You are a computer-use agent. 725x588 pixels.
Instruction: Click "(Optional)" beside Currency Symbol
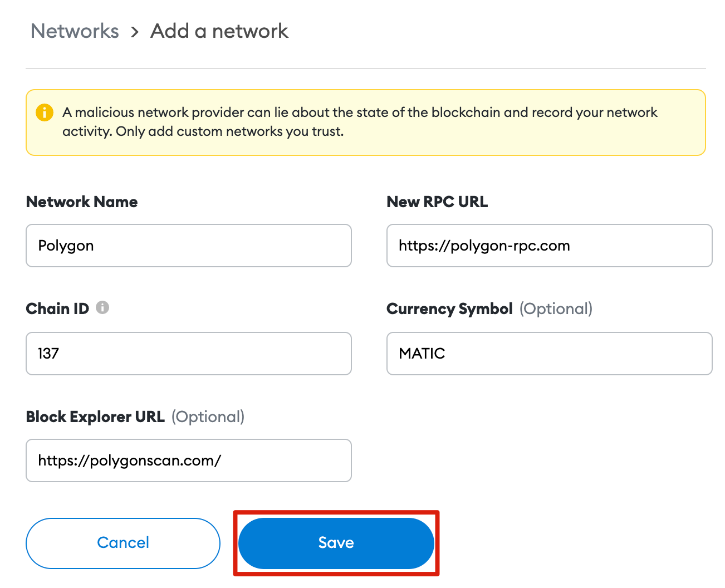pyautogui.click(x=556, y=308)
